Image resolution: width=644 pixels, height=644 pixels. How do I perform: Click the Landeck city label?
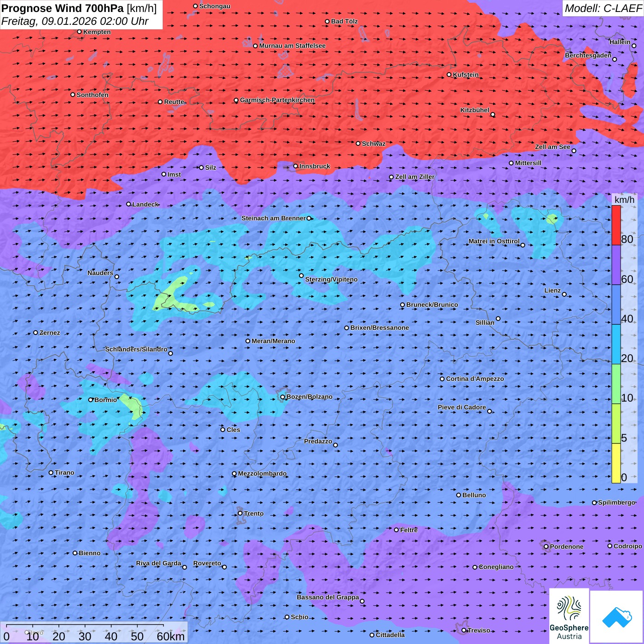pos(145,204)
